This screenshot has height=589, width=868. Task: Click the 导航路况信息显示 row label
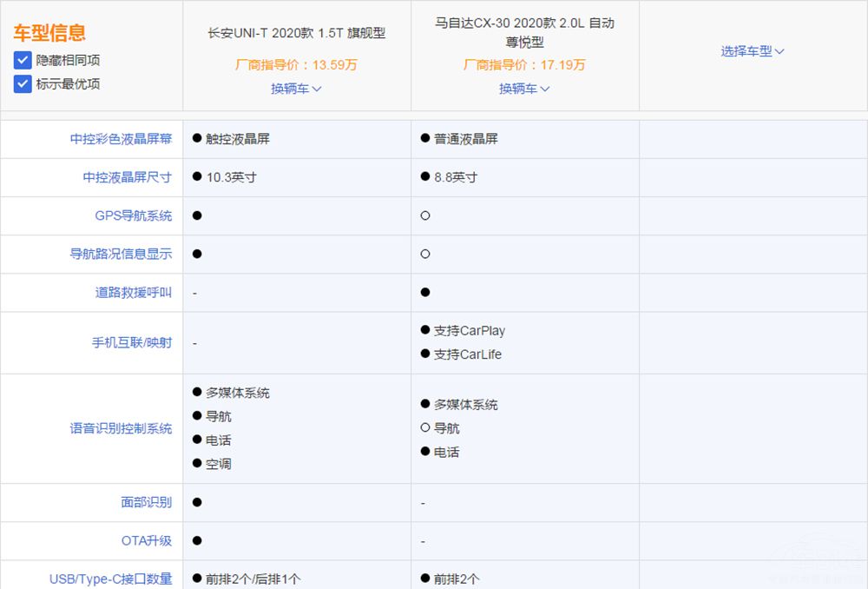(x=121, y=254)
